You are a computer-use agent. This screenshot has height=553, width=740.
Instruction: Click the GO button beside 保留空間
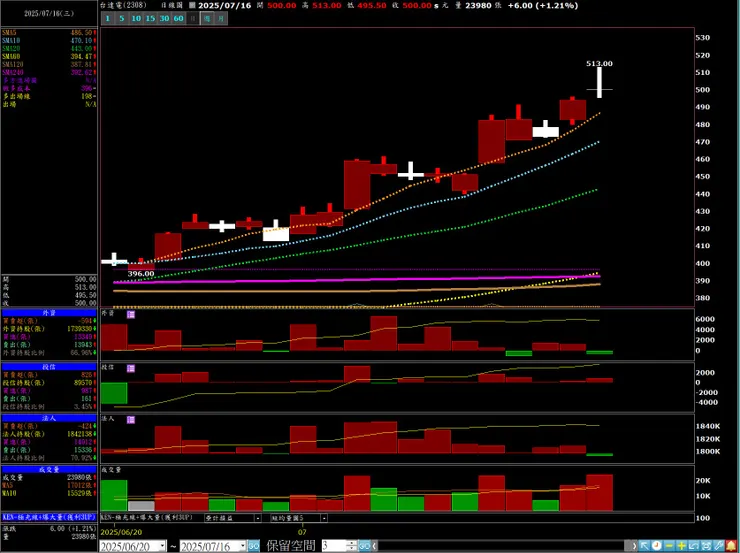click(x=364, y=546)
